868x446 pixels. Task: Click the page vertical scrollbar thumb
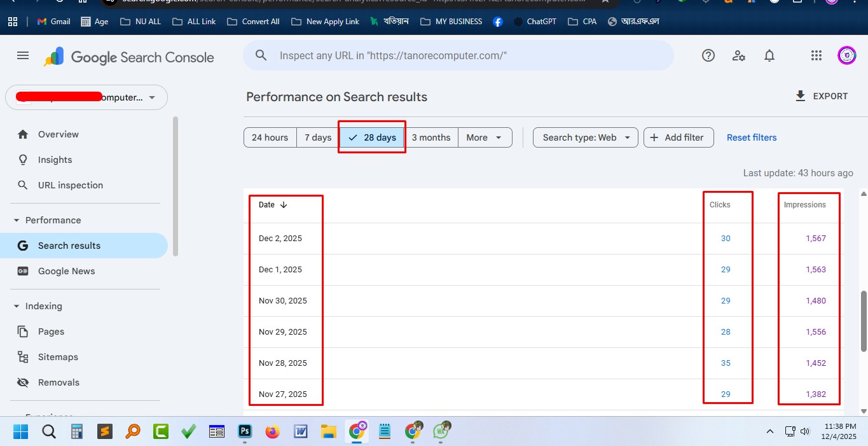click(x=863, y=321)
